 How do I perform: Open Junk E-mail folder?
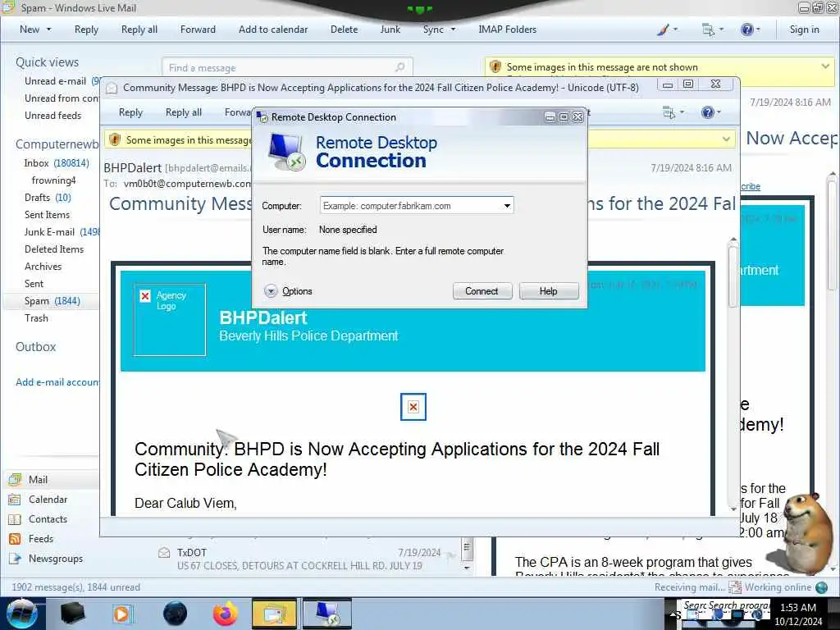(x=62, y=232)
